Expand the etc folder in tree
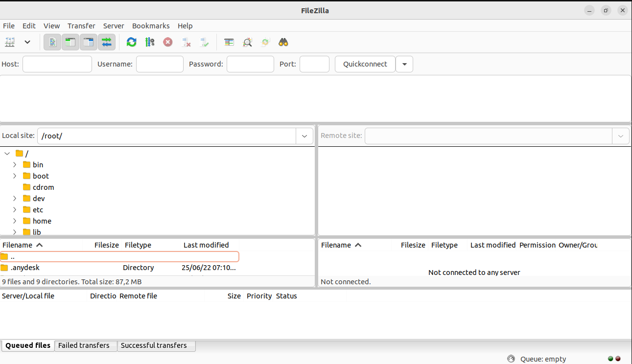 pos(15,209)
